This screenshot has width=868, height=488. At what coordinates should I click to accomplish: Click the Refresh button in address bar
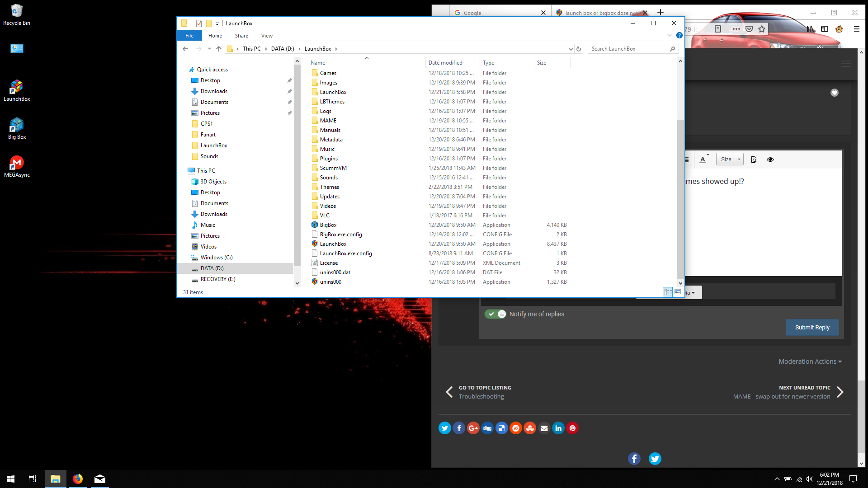[579, 49]
